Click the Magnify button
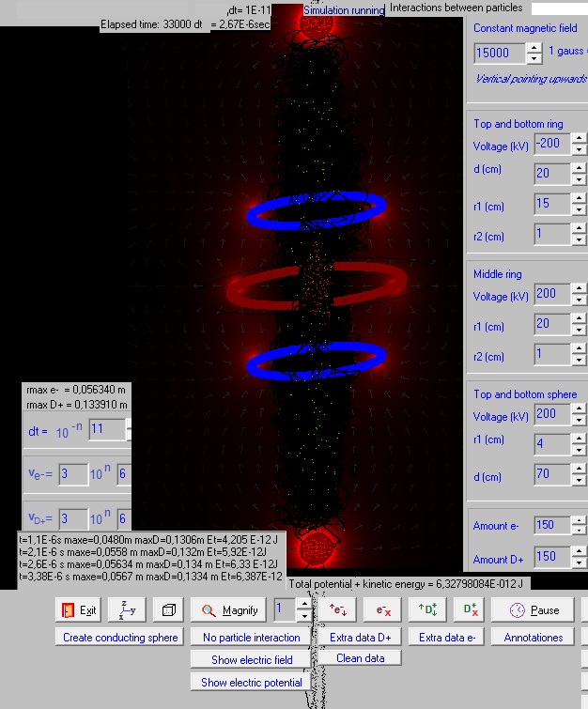This screenshot has height=709, width=588. click(229, 610)
